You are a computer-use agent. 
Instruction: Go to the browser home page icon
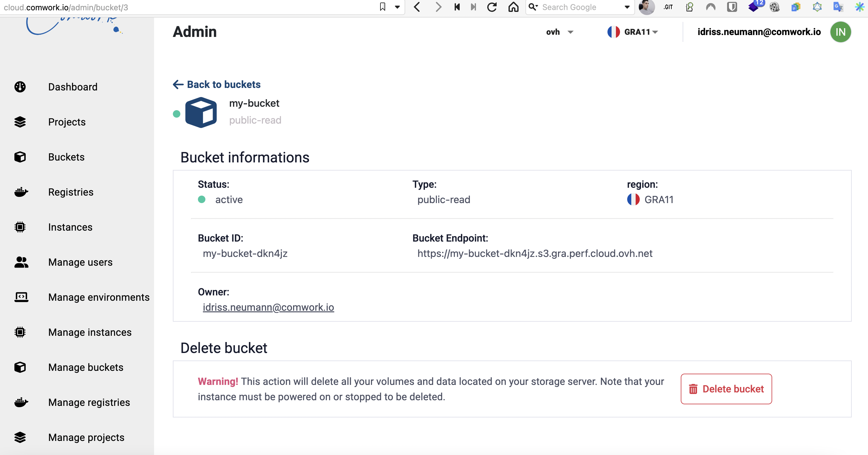coord(513,7)
